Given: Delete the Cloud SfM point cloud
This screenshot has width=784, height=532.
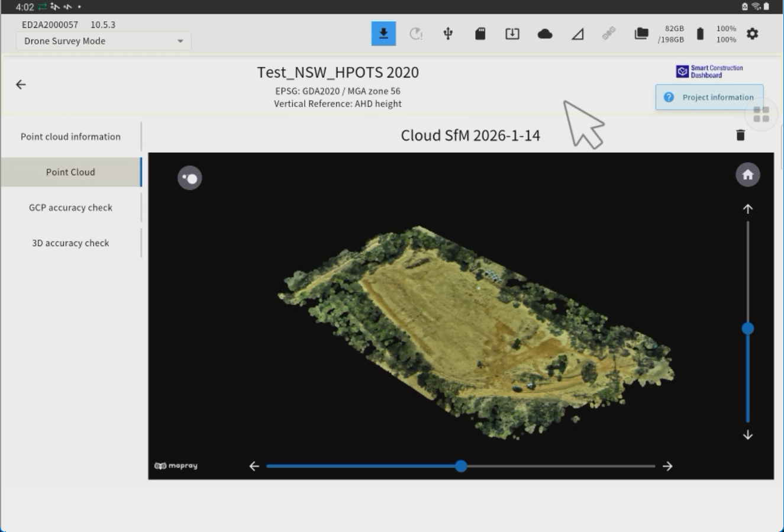Looking at the screenshot, I should (x=740, y=136).
